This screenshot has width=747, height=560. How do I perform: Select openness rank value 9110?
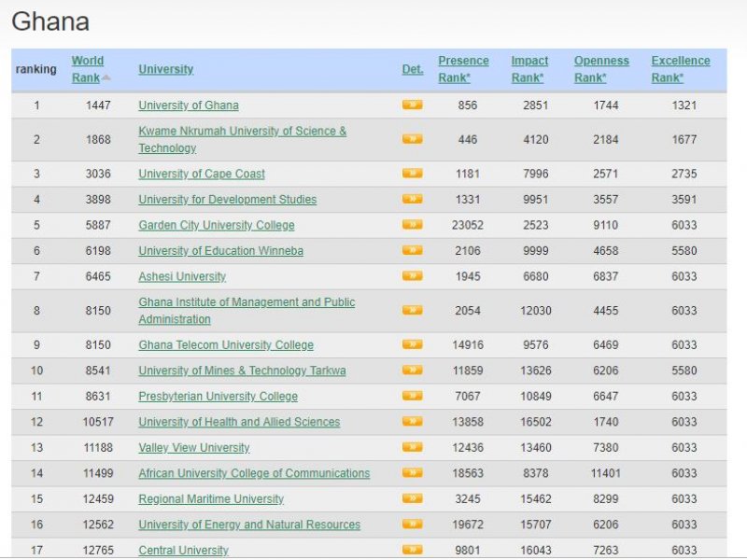pos(605,225)
